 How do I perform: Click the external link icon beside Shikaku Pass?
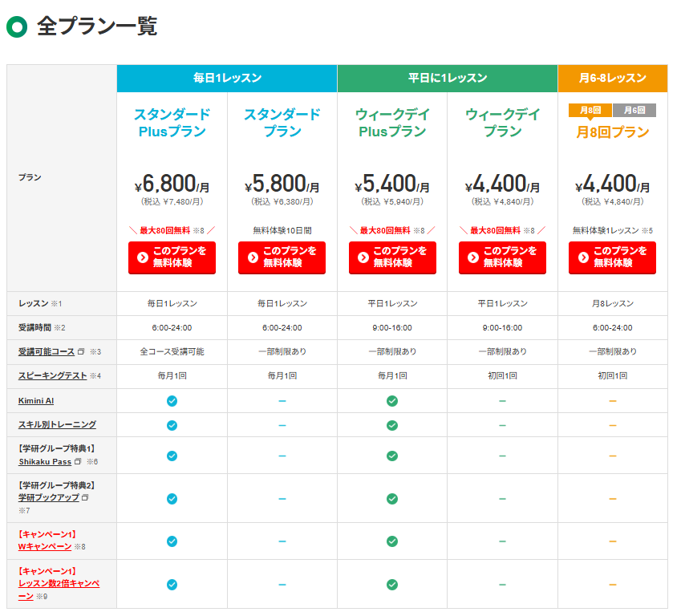click(78, 462)
